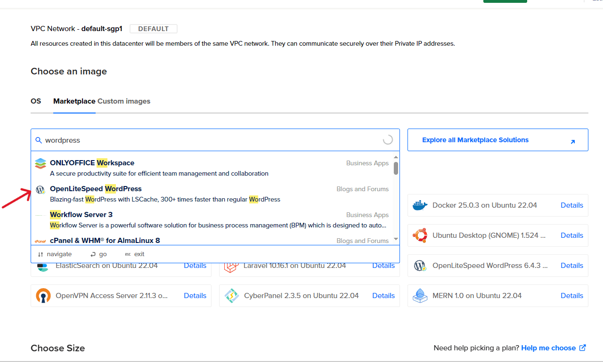Click the DEFAULT badge next to VPC Network
This screenshot has width=603, height=364.
tap(154, 29)
